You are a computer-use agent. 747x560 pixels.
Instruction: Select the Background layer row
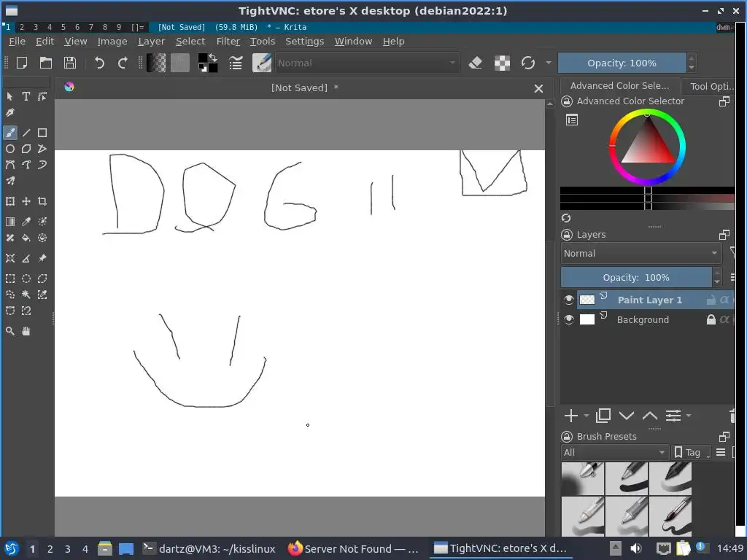[x=647, y=319]
